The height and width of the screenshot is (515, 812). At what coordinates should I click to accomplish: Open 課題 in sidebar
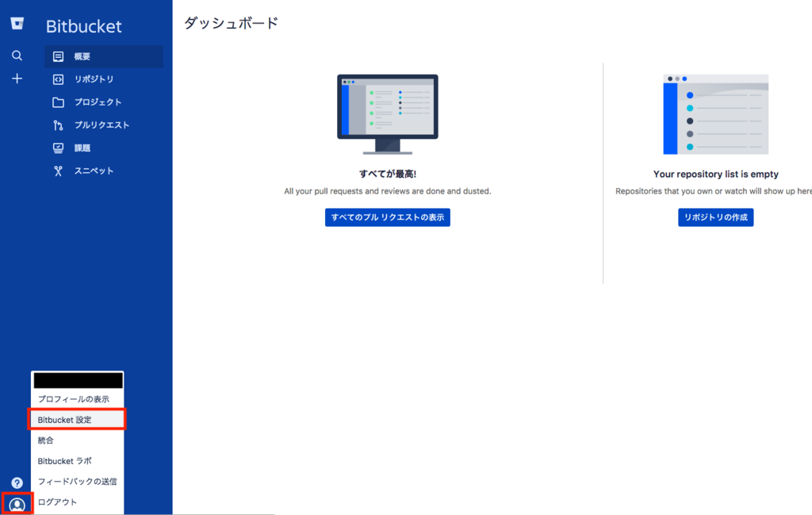(104, 148)
